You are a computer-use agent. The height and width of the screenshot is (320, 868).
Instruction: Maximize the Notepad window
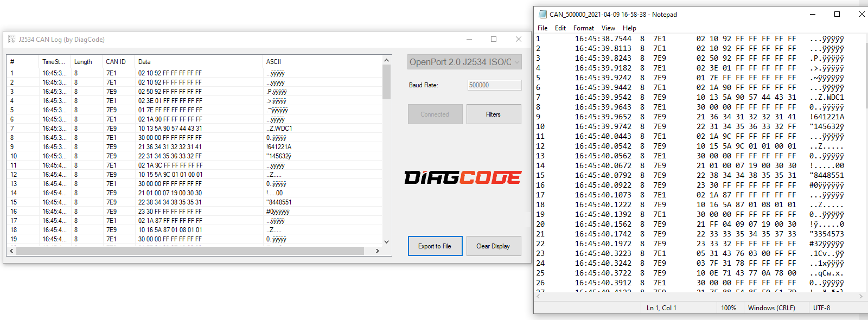coord(837,15)
